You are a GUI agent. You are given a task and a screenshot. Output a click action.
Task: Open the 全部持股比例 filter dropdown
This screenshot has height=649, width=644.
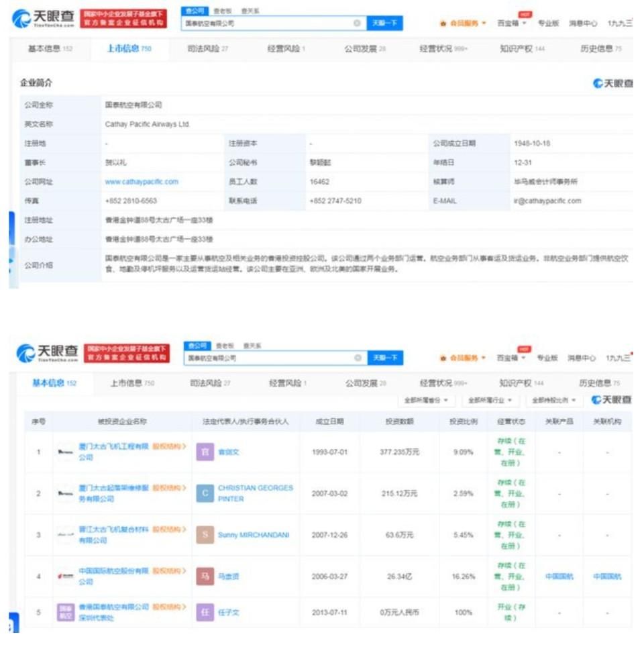click(x=554, y=400)
